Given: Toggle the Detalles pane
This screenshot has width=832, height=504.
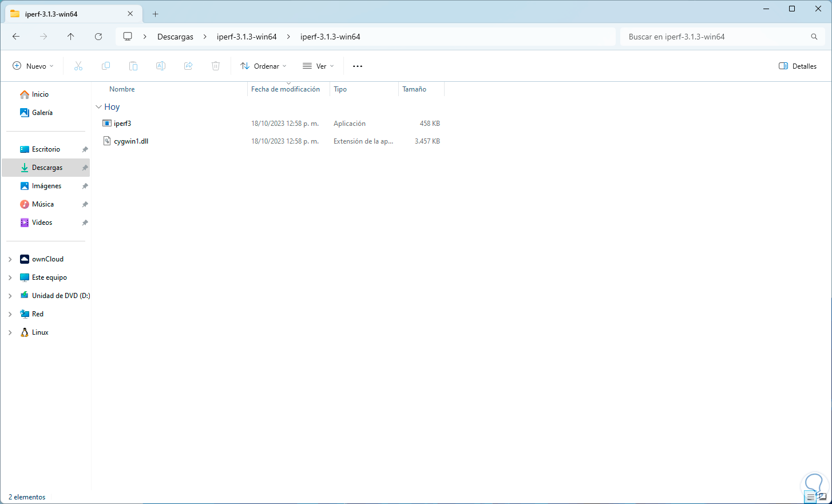Looking at the screenshot, I should 798,66.
